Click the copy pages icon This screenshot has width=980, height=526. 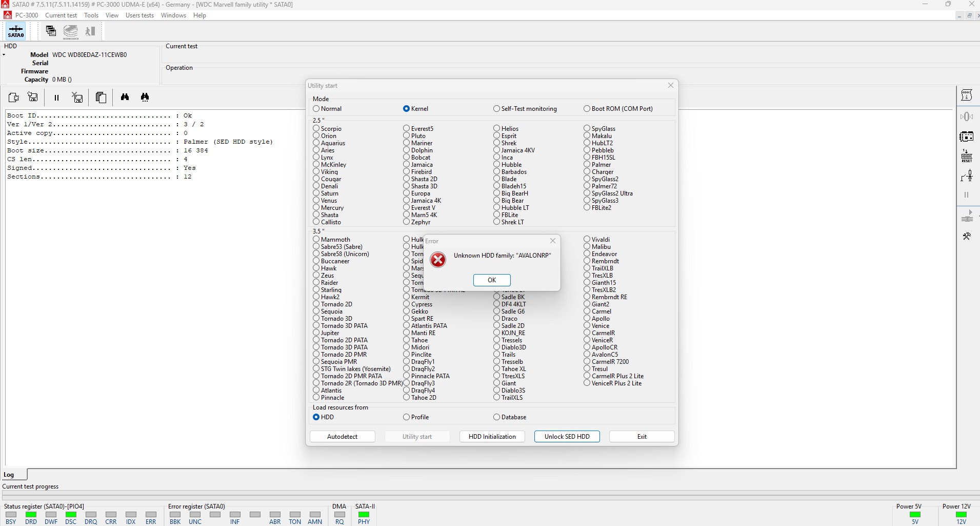(x=101, y=97)
